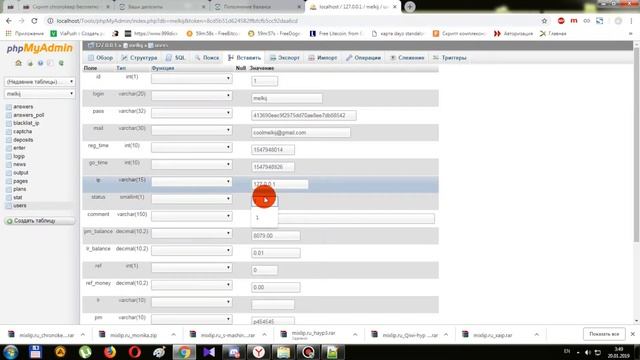Switch to Chrome in the taskbar
Screen dimensions: 640x360
click(184, 352)
